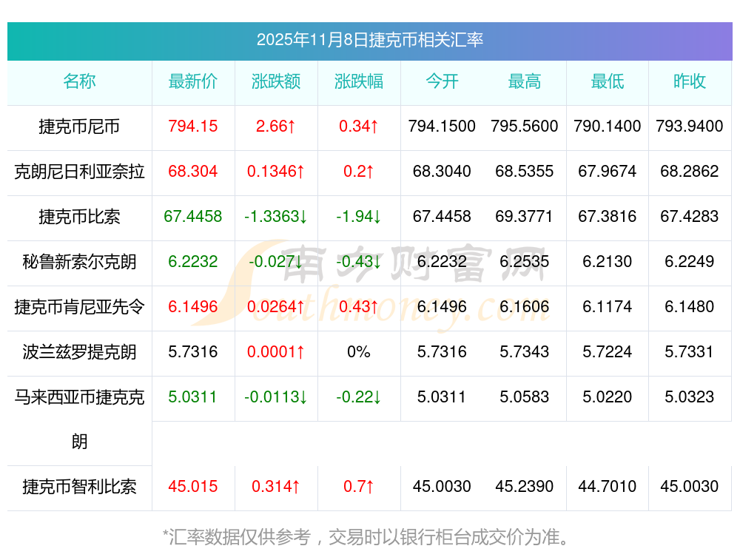The height and width of the screenshot is (560, 740).
Task: Select latest price 794.15
Action: [x=193, y=126]
